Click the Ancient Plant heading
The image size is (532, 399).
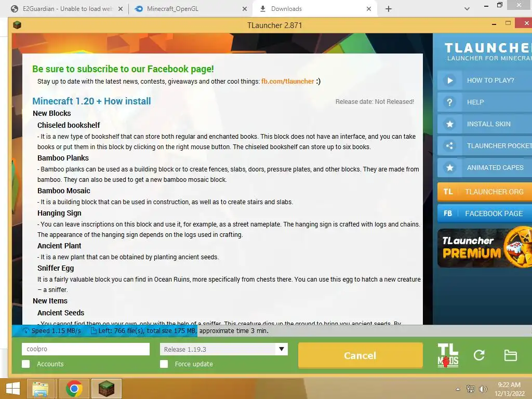point(59,246)
